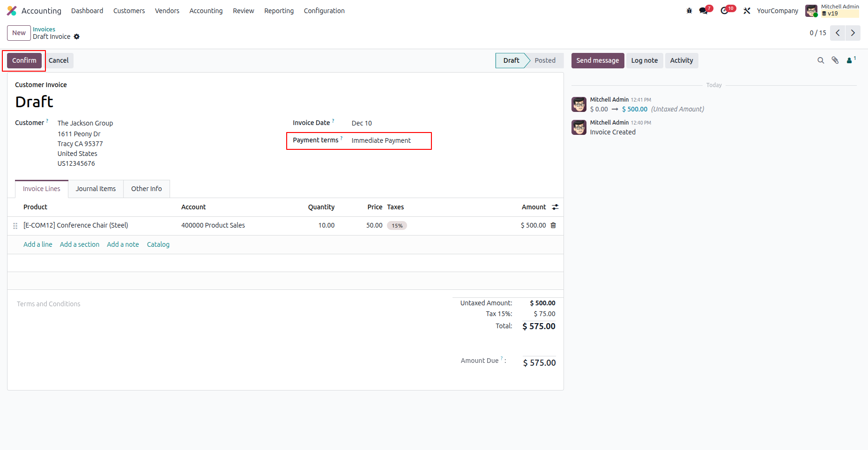Viewport: 868px width, 450px height.
Task: Click Add a note link
Action: [123, 244]
